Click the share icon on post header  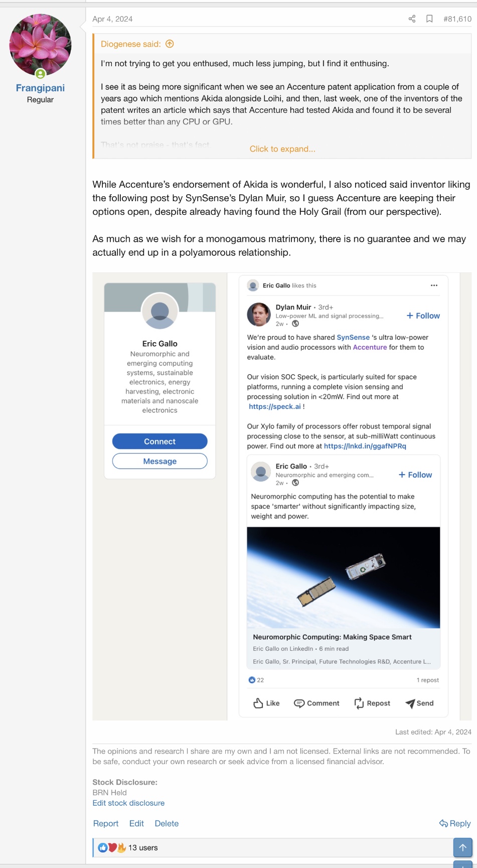point(412,19)
